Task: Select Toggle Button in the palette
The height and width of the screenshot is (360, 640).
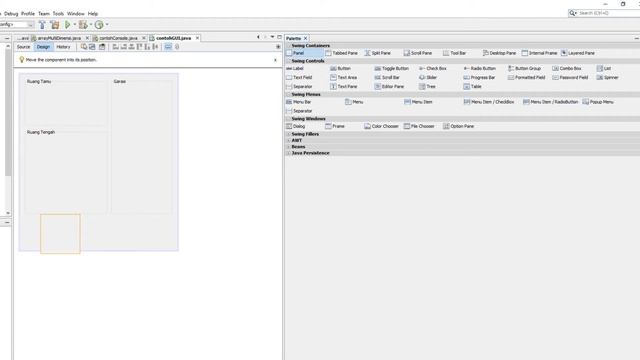Action: click(391, 69)
